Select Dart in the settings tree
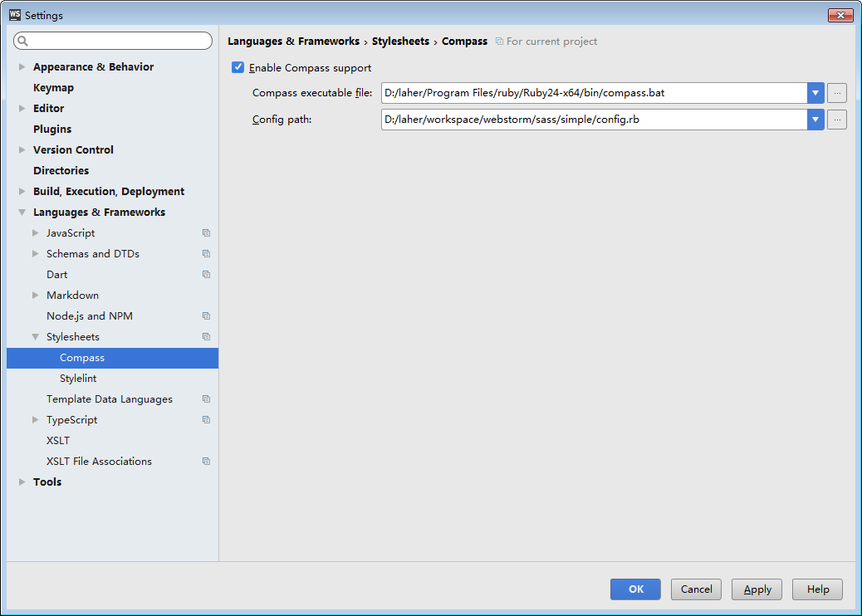Image resolution: width=862 pixels, height=616 pixels. (x=56, y=275)
